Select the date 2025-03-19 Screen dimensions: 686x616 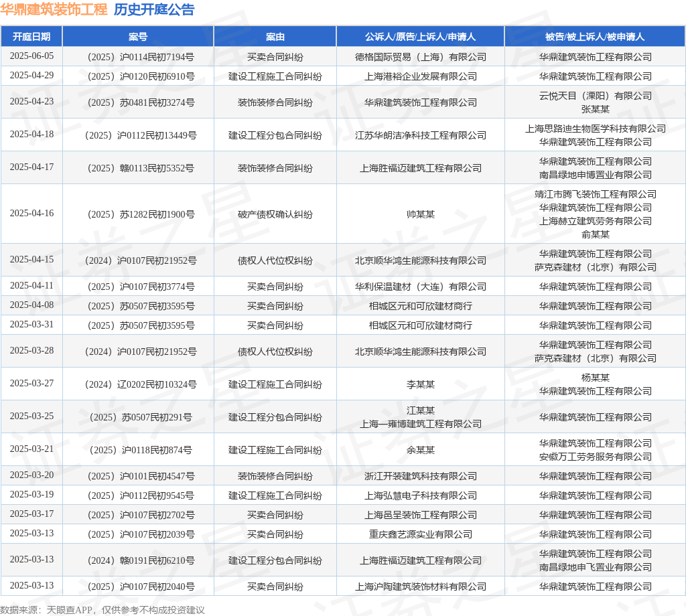31,494
